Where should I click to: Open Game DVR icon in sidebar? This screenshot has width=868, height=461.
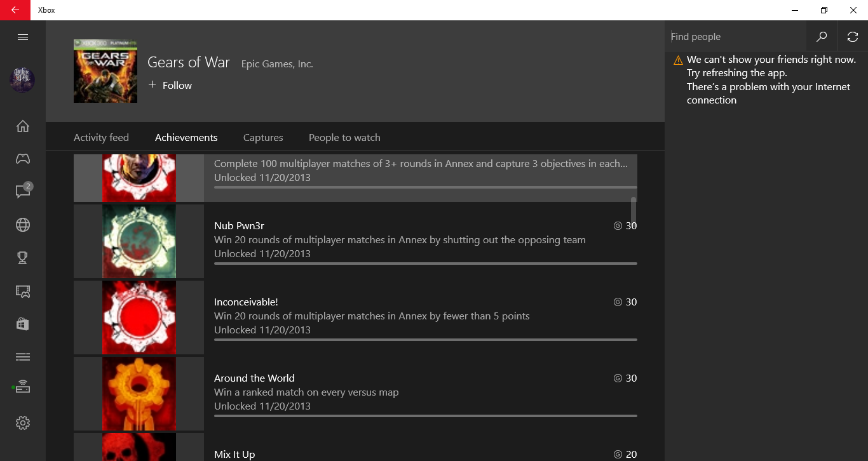click(x=23, y=291)
